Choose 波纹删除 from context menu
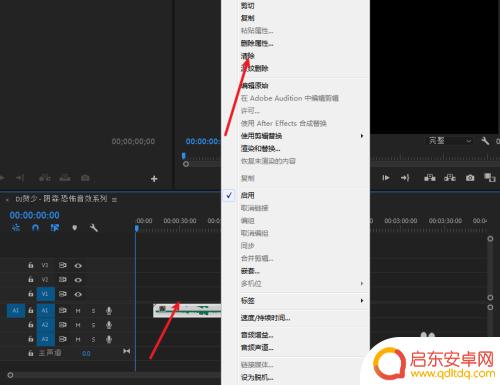 [255, 68]
